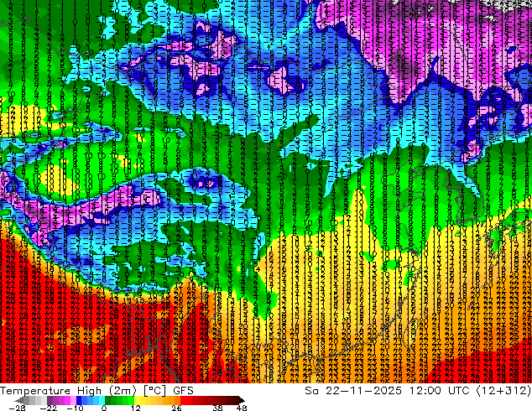Click the '48' legend label
532x411 pixels.
click(x=241, y=408)
